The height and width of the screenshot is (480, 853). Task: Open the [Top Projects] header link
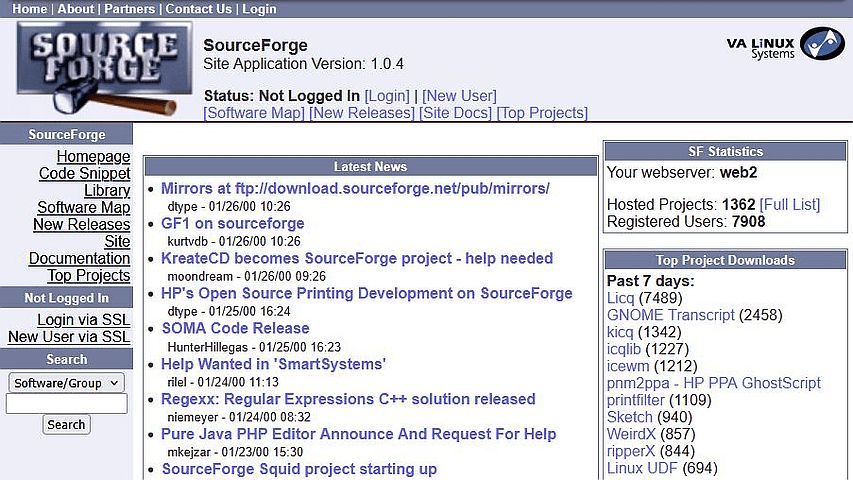(542, 113)
